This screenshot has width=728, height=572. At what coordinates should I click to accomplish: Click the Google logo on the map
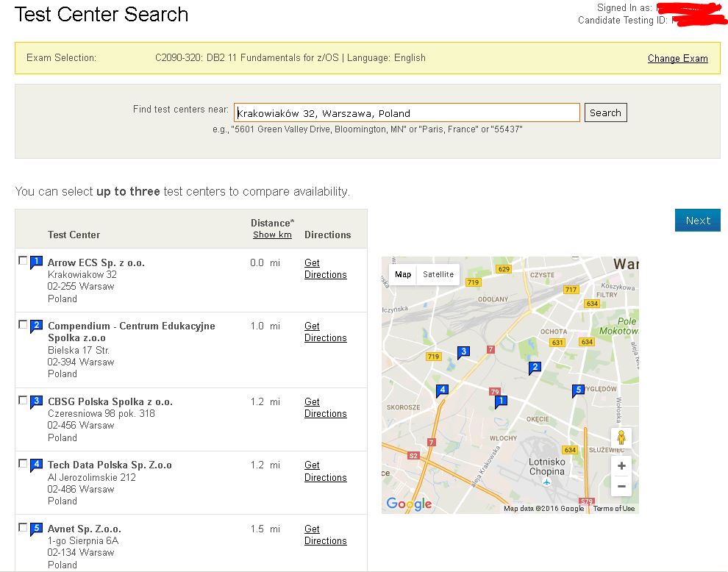click(x=409, y=504)
